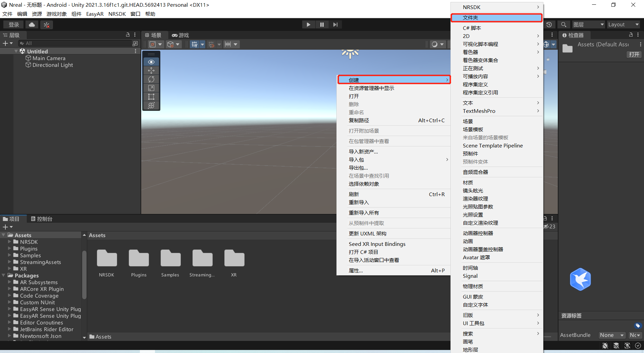Select the Rect transform tool
644x353 pixels.
click(151, 97)
